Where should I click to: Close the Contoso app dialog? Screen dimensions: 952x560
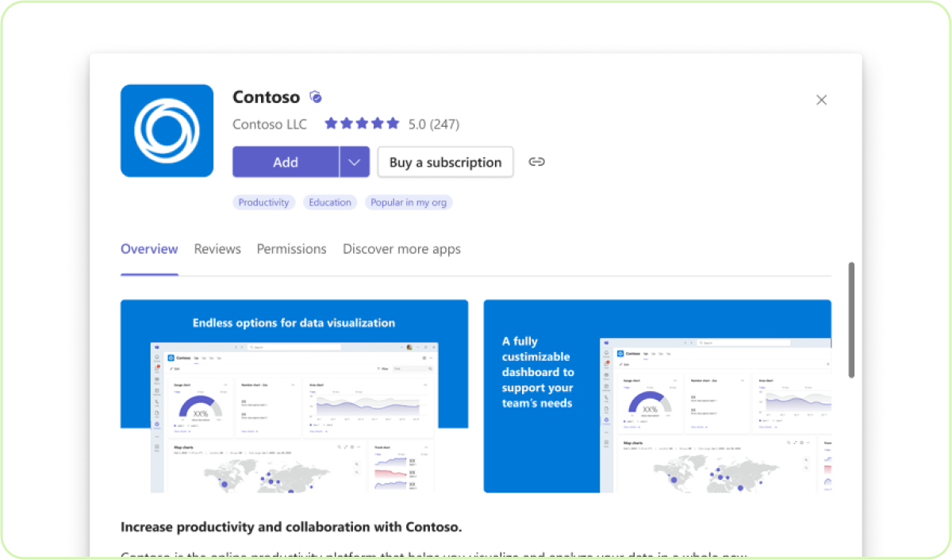(821, 100)
